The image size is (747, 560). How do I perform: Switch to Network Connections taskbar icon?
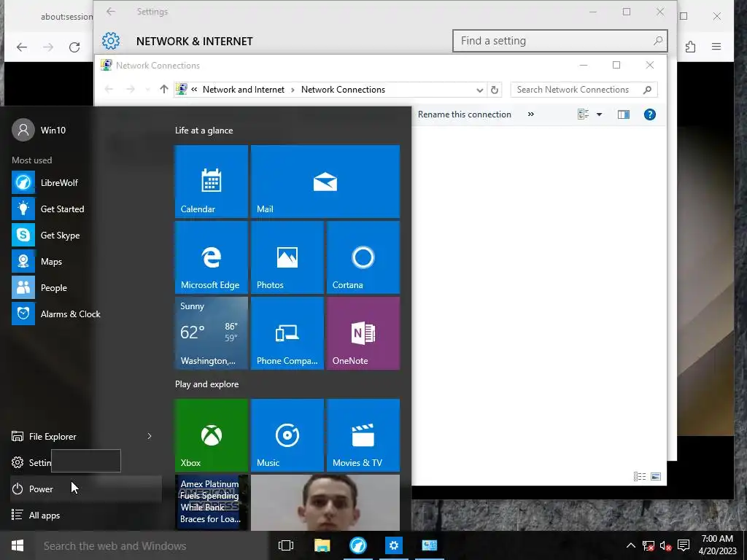[429, 545]
